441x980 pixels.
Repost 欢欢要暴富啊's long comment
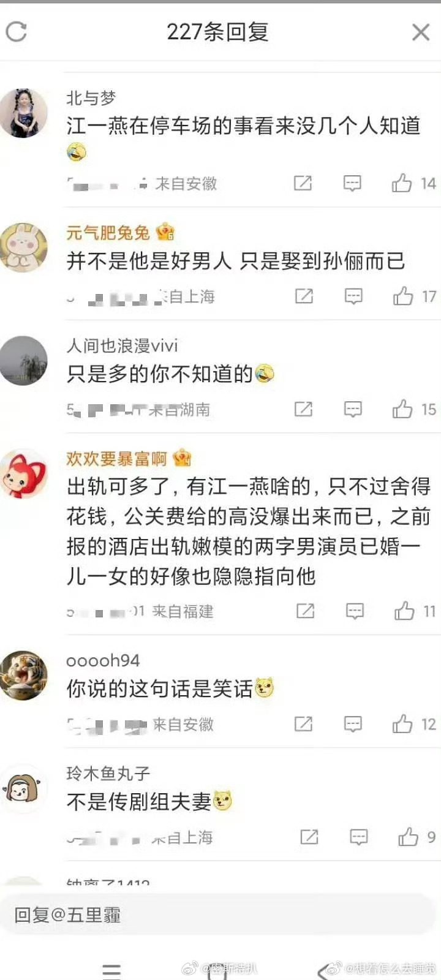[x=306, y=611]
